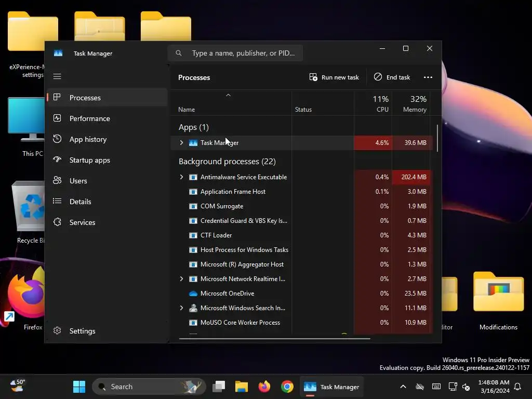Show hidden system tray icons
532x399 pixels.
(403, 387)
